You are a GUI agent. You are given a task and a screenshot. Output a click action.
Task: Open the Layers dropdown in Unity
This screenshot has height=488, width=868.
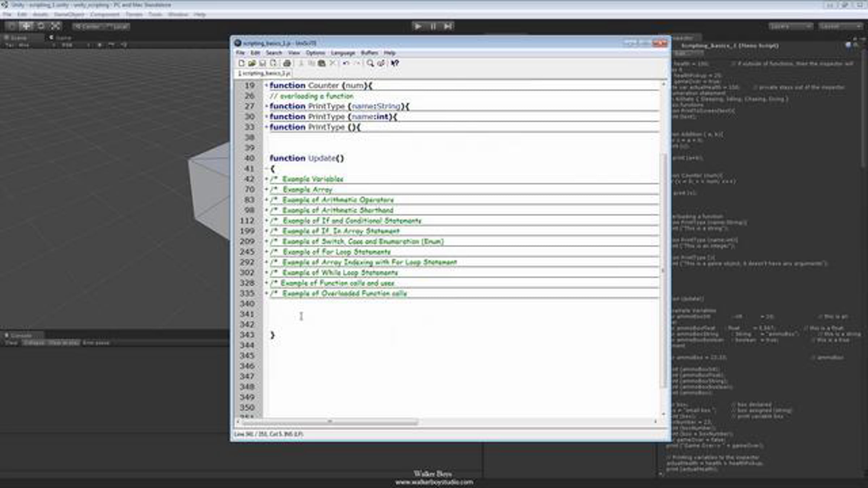791,26
